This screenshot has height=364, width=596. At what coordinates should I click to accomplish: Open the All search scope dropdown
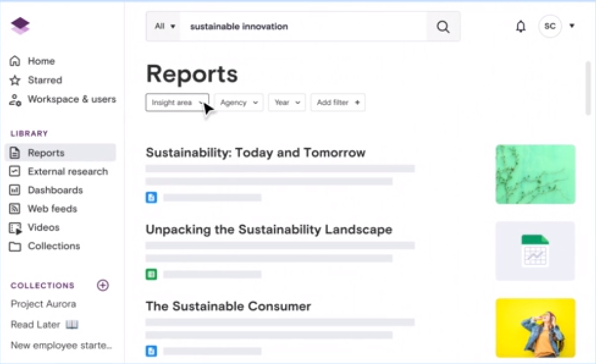tap(165, 27)
